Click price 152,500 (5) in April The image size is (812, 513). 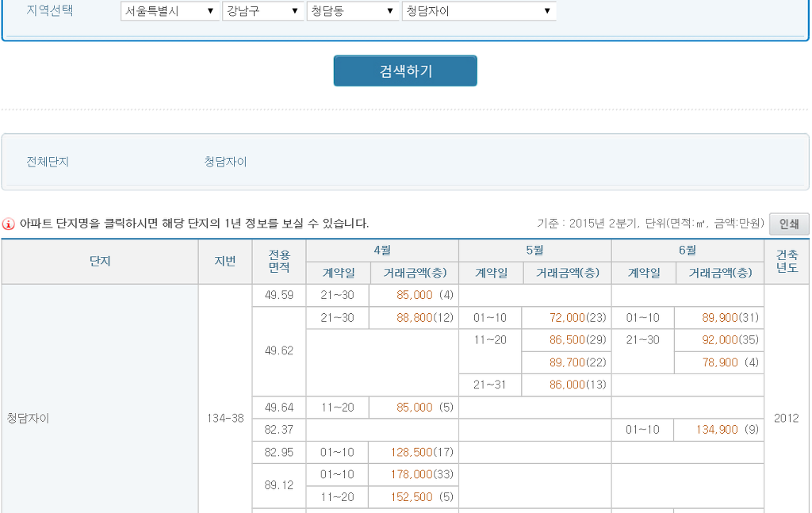[x=422, y=497]
